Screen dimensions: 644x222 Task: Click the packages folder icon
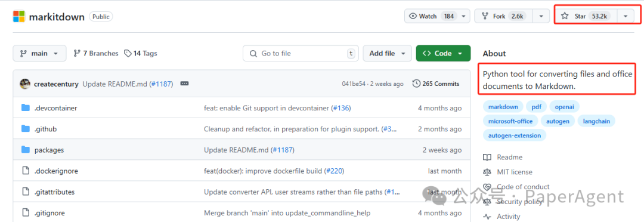[26, 150]
